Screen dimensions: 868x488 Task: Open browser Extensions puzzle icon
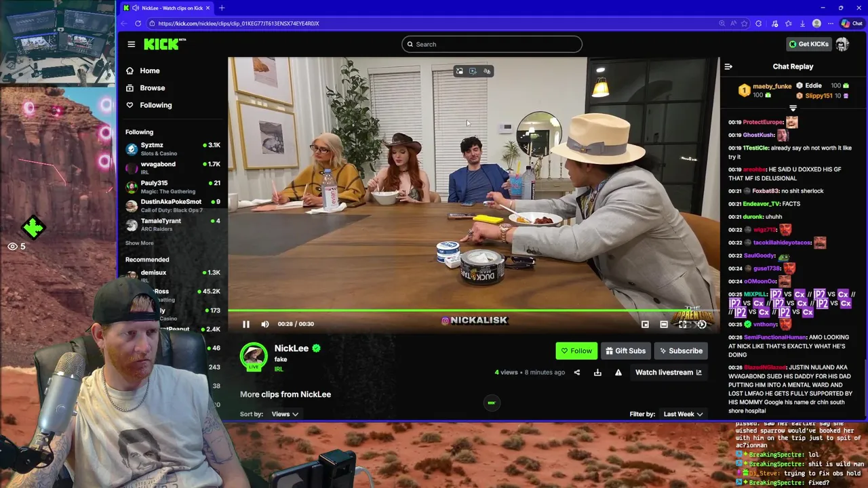[x=759, y=23]
